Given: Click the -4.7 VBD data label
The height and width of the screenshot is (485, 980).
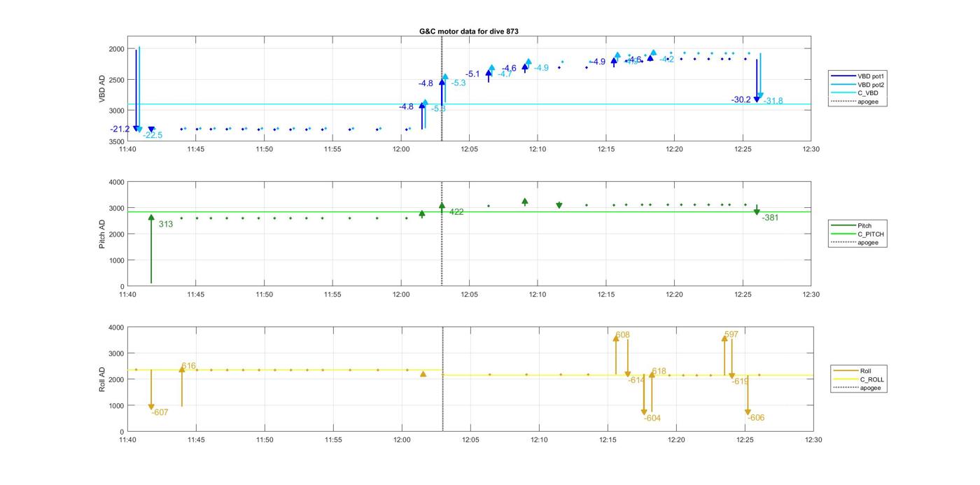Looking at the screenshot, I should (505, 74).
